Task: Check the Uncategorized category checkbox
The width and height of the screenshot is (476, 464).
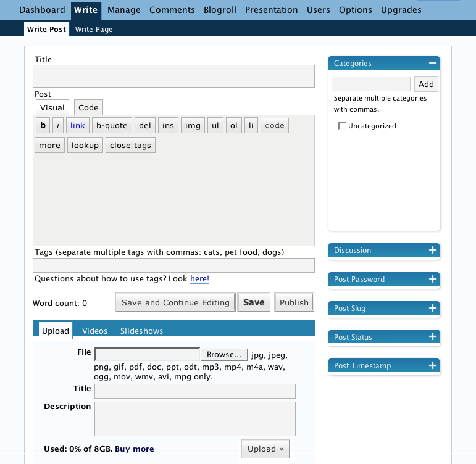Action: coord(342,126)
